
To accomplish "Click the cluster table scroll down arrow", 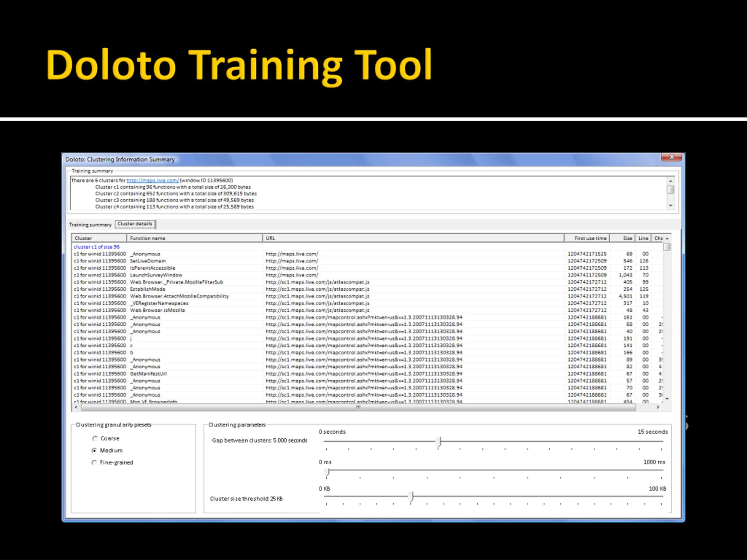I will click(667, 399).
